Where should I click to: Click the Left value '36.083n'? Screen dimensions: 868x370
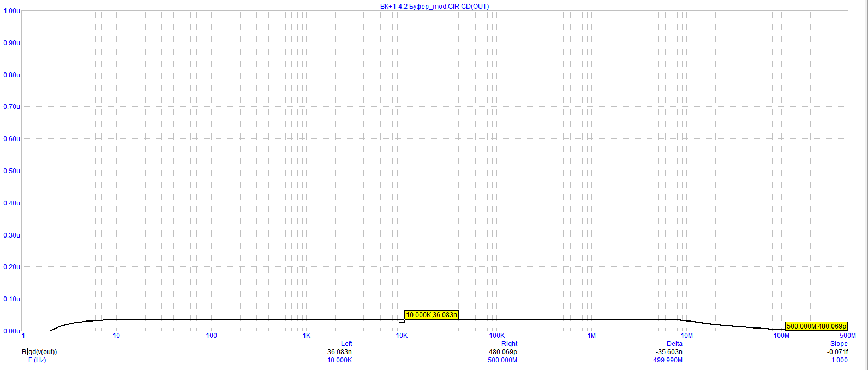tap(340, 352)
